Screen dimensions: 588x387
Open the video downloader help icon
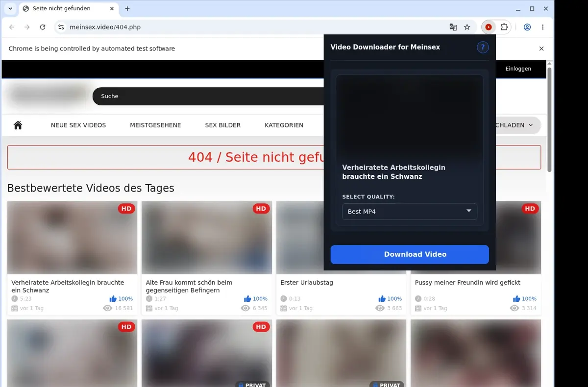(x=483, y=47)
